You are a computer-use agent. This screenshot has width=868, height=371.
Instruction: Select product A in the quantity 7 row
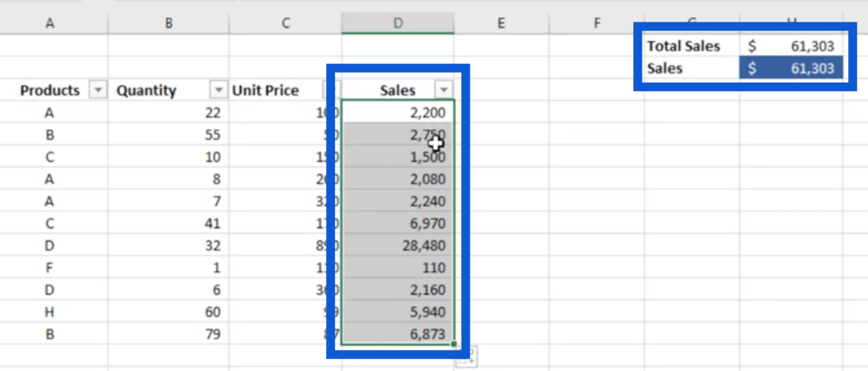pos(50,201)
